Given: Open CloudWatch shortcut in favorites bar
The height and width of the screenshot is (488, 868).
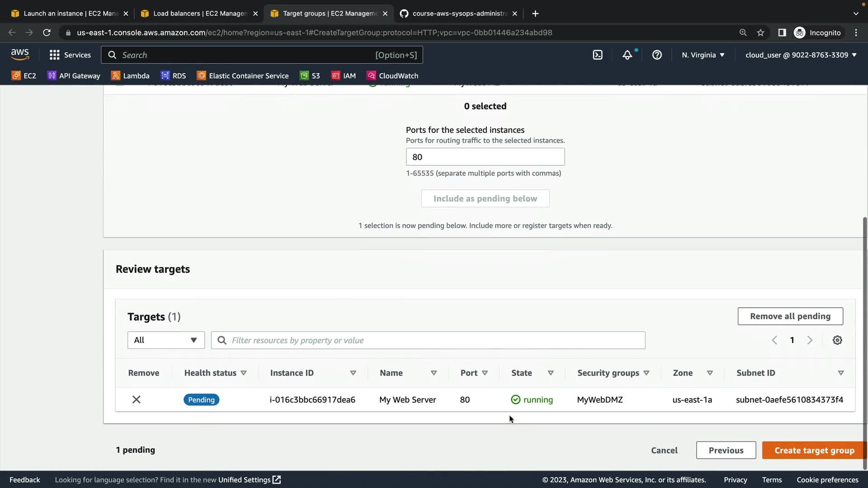Looking at the screenshot, I should pyautogui.click(x=392, y=75).
